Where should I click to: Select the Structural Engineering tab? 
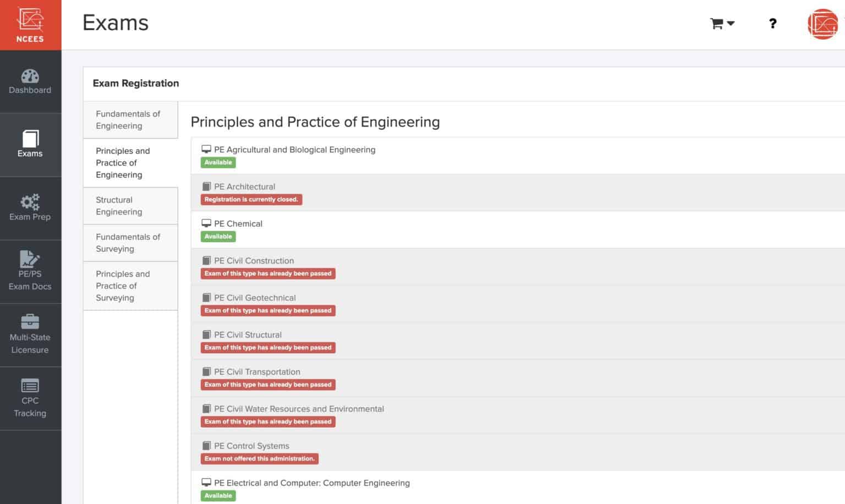point(119,206)
